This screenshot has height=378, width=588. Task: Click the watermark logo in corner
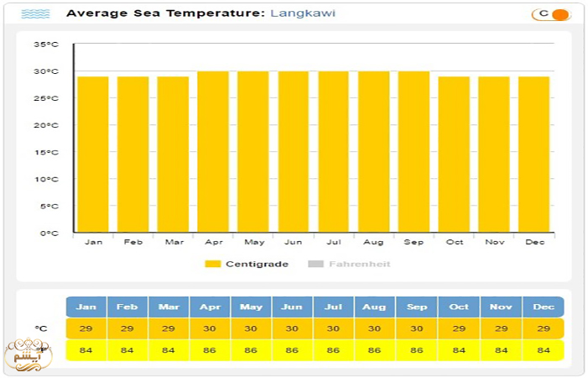28,354
